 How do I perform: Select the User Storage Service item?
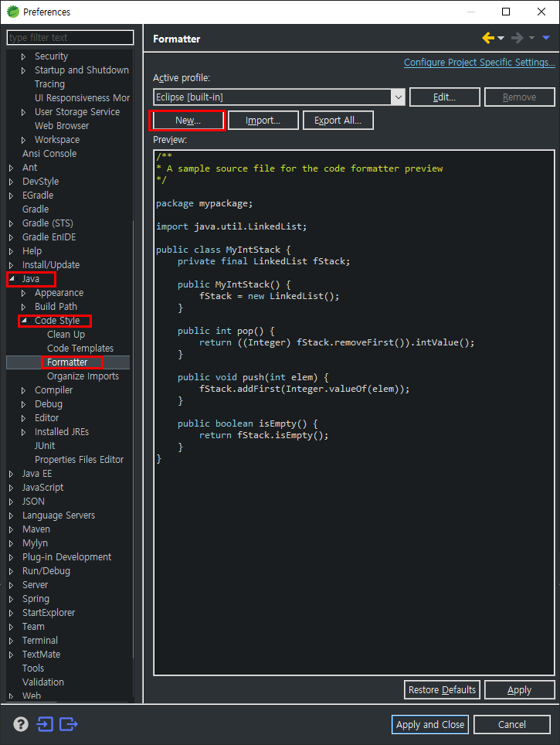(x=77, y=112)
